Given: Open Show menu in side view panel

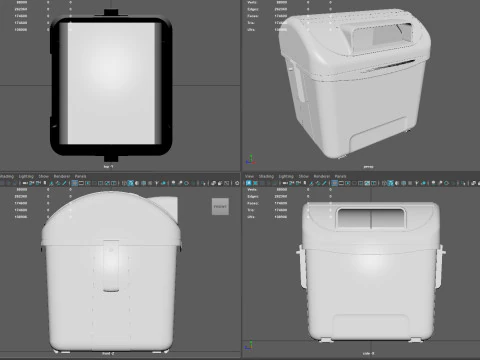Looking at the screenshot, I should click(x=304, y=176).
